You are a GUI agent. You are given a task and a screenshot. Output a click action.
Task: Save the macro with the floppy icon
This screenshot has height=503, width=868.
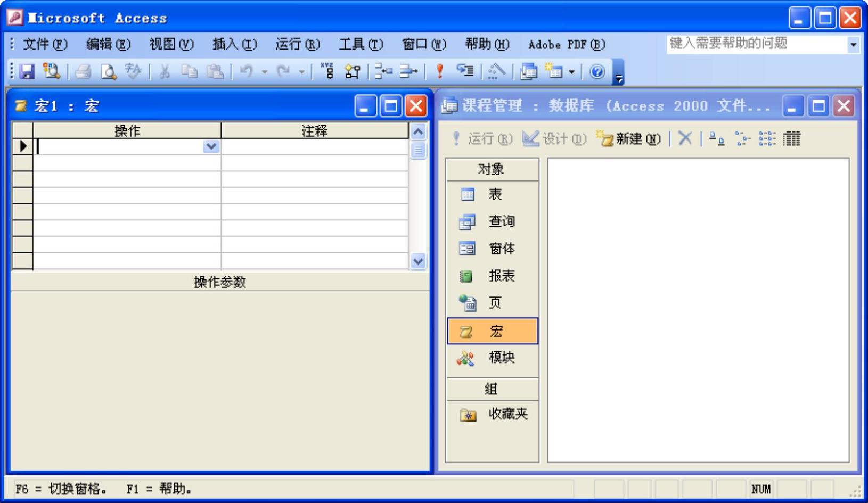point(27,71)
